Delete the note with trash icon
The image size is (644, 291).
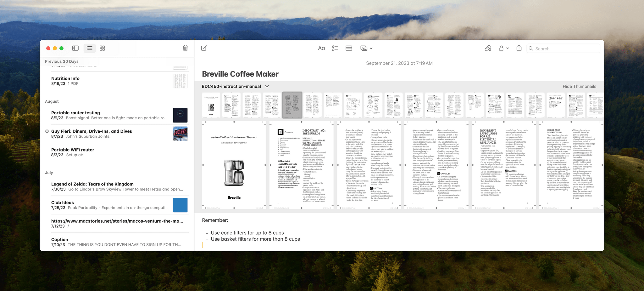[186, 48]
